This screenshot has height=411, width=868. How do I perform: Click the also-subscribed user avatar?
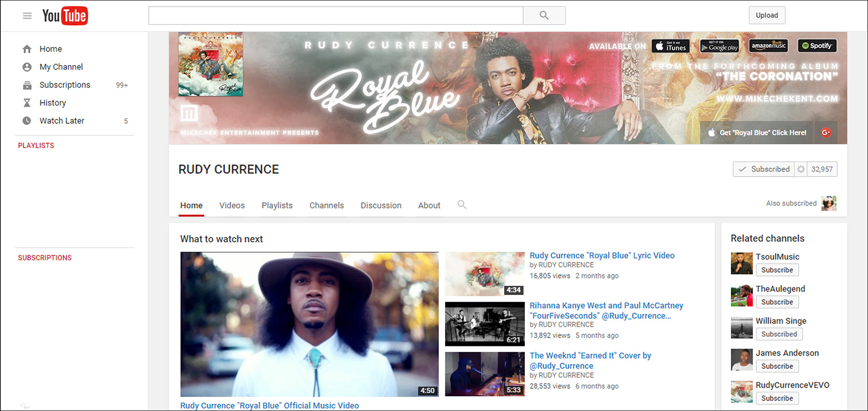tap(829, 203)
